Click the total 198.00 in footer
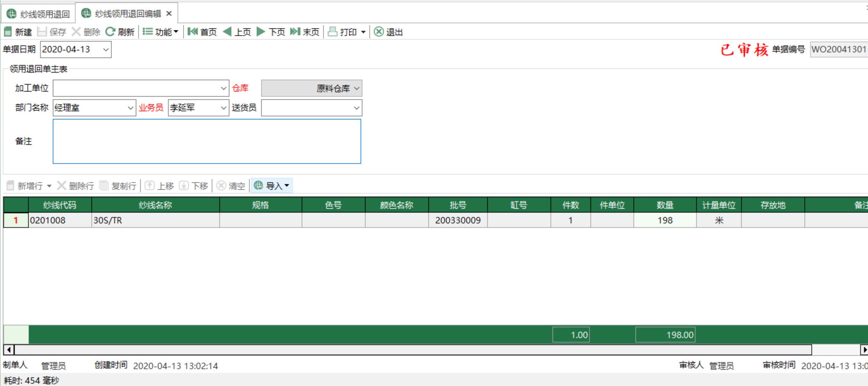Image resolution: width=868 pixels, height=386 pixels. click(665, 335)
